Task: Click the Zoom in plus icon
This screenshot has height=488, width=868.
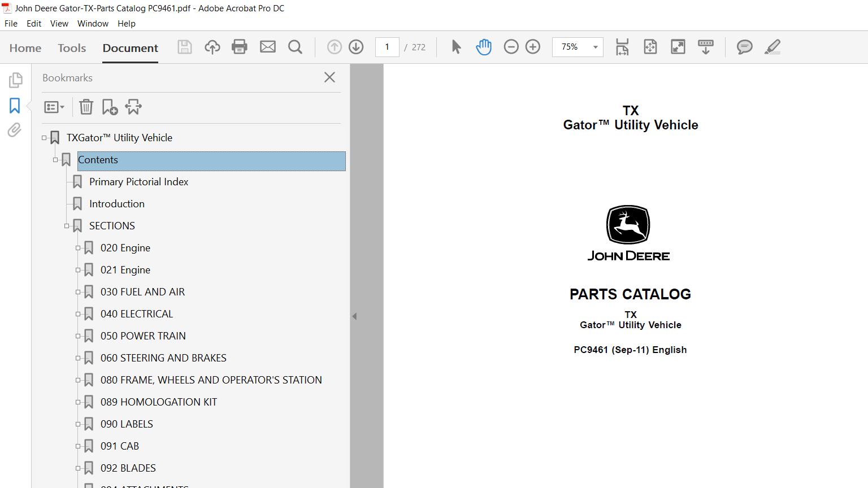Action: tap(533, 47)
